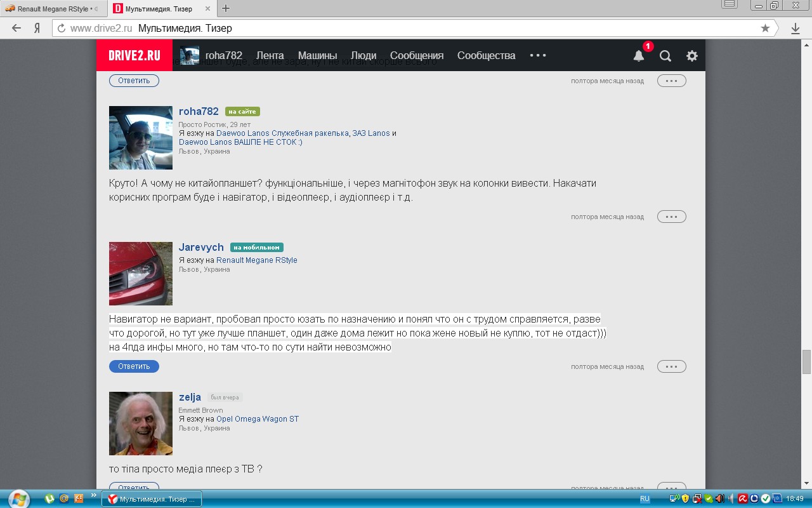Screen dimensions: 812x508
Task: Open '•••' options for roha782's comment
Action: click(x=671, y=217)
